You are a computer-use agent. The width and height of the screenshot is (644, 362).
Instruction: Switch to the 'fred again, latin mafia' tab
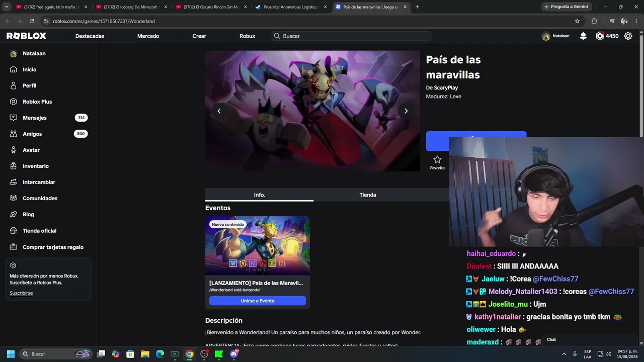pyautogui.click(x=51, y=7)
